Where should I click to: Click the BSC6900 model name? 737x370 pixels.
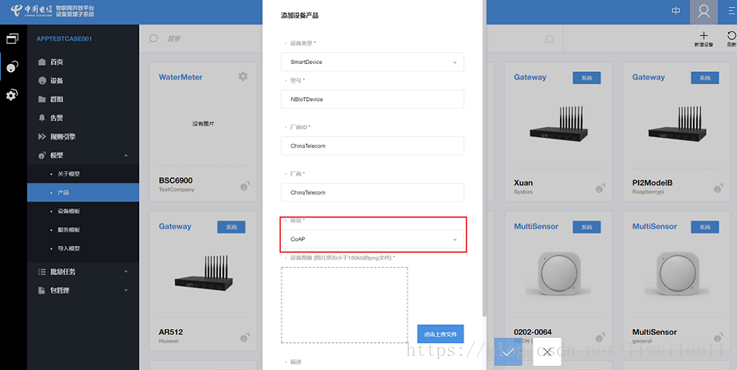175,181
